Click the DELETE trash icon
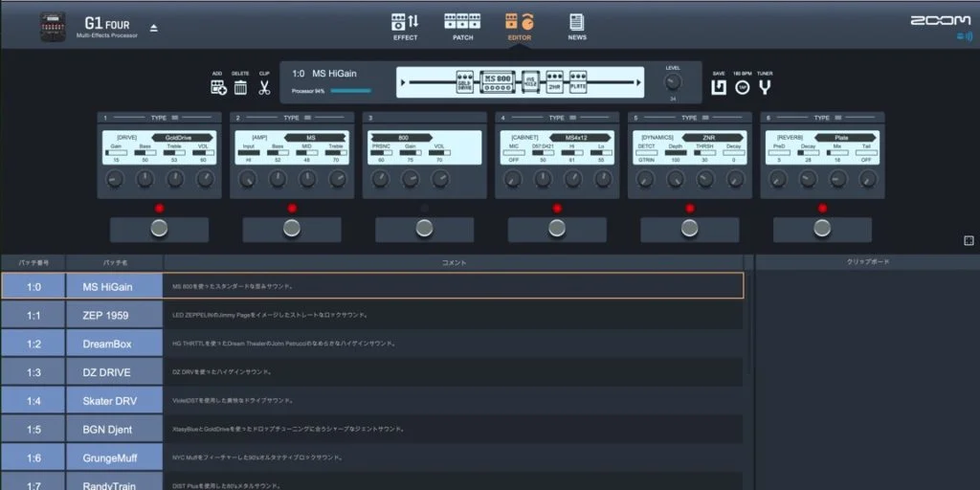Screen dimensions: 980x490 point(240,87)
